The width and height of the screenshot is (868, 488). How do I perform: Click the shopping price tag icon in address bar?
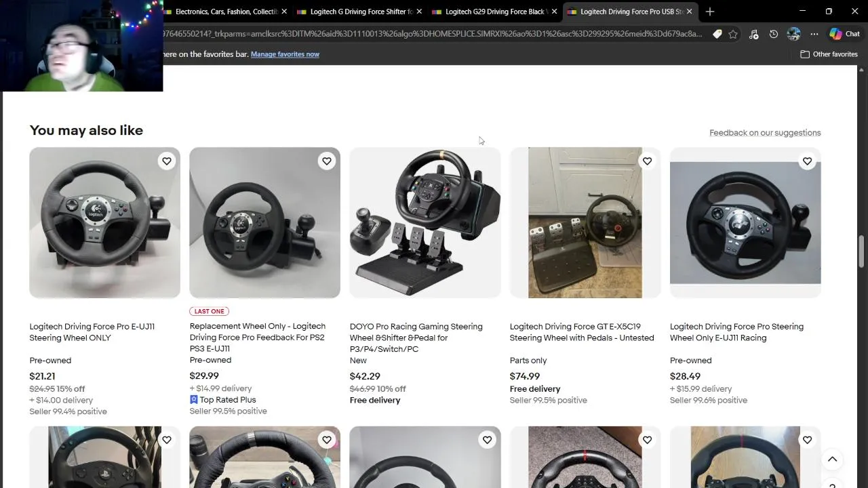tap(717, 34)
